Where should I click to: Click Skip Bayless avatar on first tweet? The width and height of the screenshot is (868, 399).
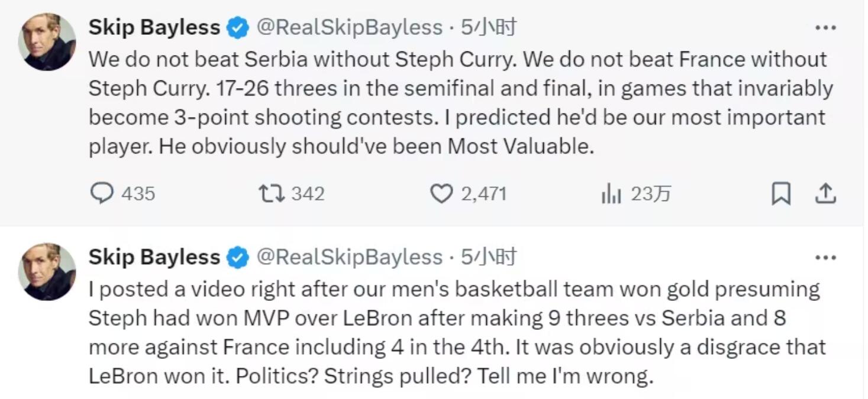[47, 42]
